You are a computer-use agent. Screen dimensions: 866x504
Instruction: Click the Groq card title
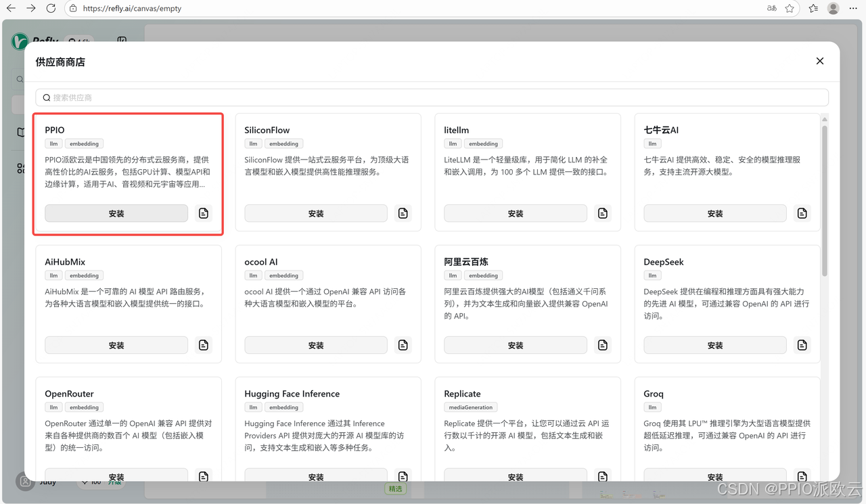tap(654, 394)
